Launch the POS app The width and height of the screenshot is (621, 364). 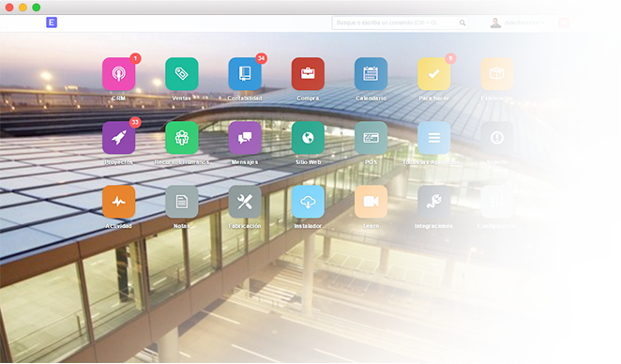[x=371, y=138]
